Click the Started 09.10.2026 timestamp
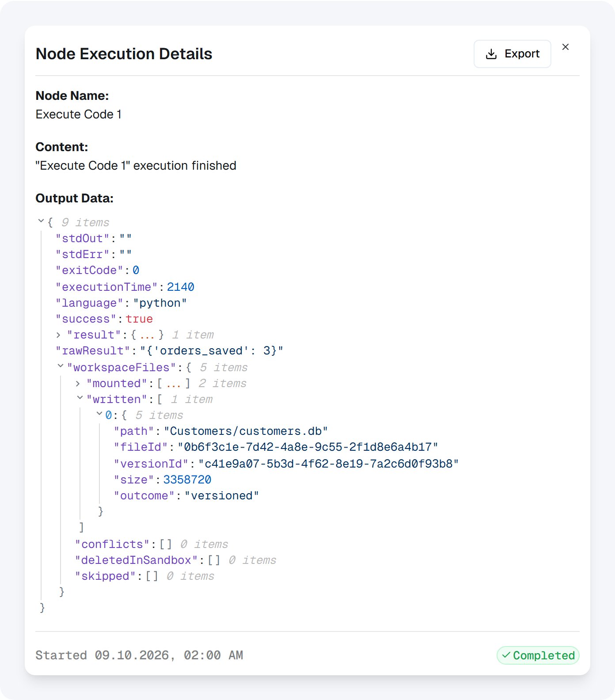The image size is (615, 700). [139, 655]
